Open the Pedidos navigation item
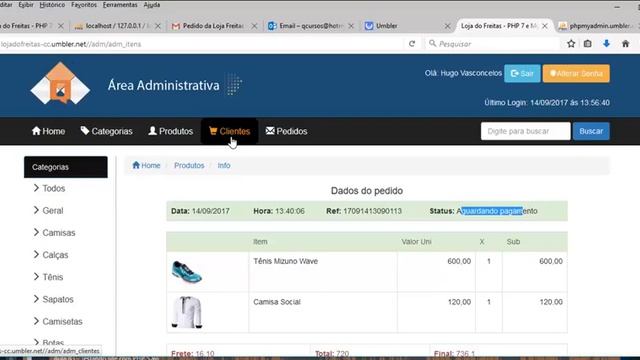 pyautogui.click(x=287, y=131)
